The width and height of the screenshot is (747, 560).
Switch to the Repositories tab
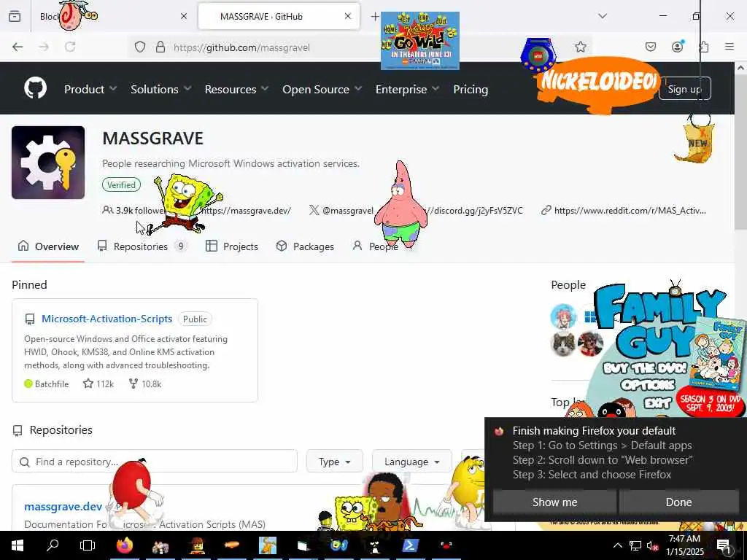coord(142,246)
